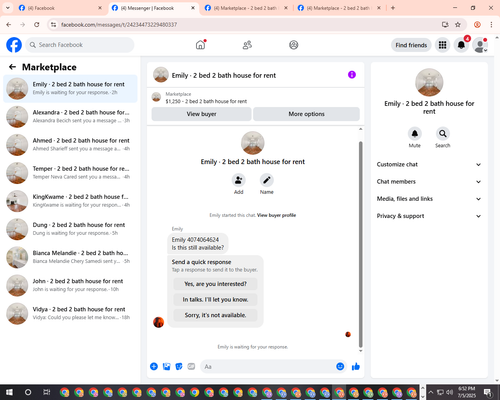Switch to third tab, Marketplace listing
The height and width of the screenshot is (400, 500).
(x=245, y=8)
